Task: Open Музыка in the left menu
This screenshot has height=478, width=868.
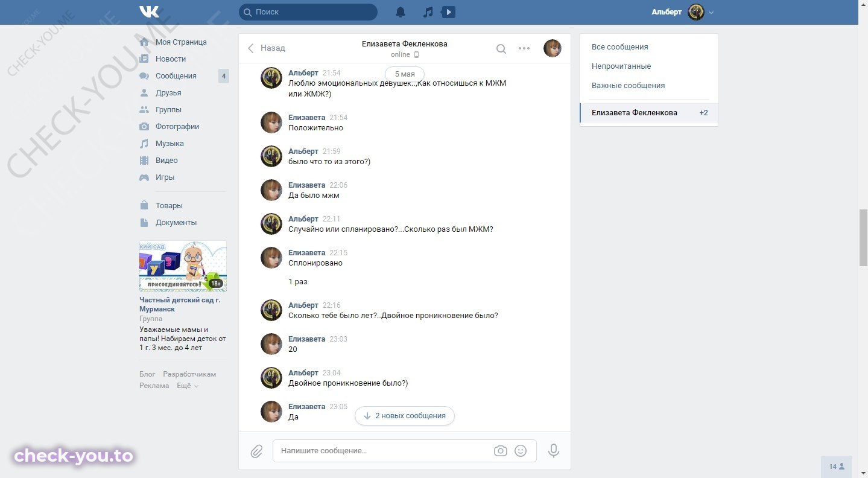Action: pos(169,144)
